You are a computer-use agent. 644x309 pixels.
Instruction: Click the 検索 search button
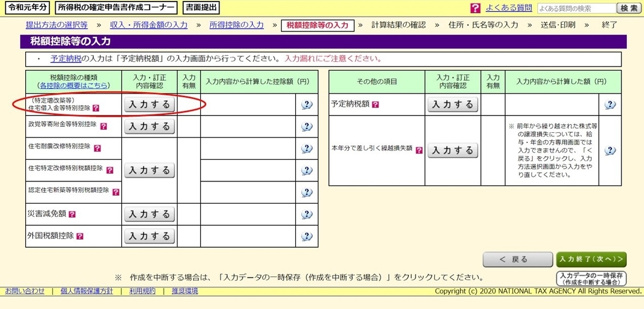(x=629, y=8)
